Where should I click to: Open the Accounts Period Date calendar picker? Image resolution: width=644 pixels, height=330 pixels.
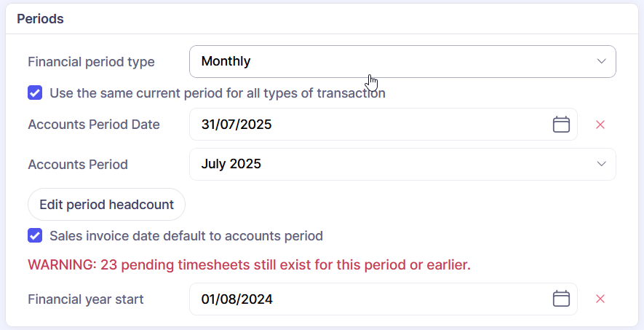tap(560, 125)
